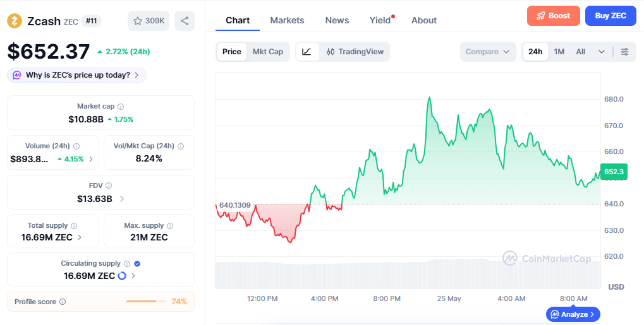The image size is (644, 325).
Task: Switch to line chart icon
Action: tap(307, 52)
